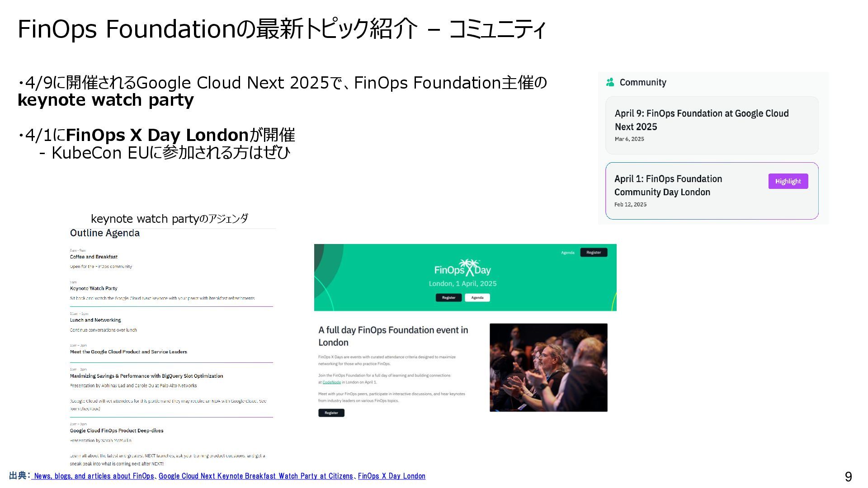The image size is (868, 488).
Task: Click the 'Community' section label
Action: 643,82
